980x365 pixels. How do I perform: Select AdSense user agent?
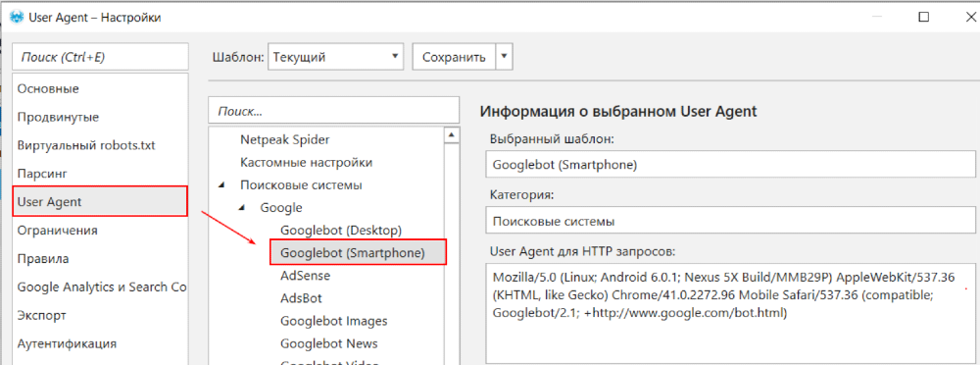point(306,276)
